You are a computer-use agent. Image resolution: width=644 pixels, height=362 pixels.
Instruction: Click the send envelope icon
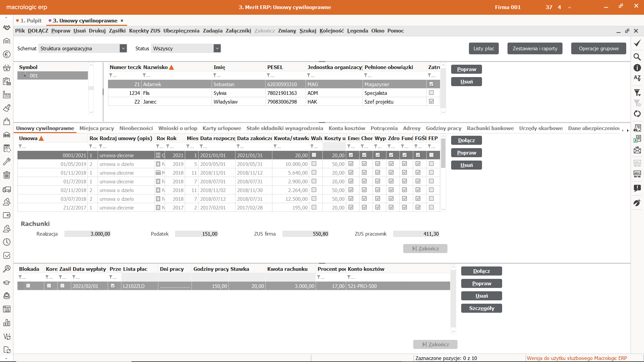tap(637, 150)
